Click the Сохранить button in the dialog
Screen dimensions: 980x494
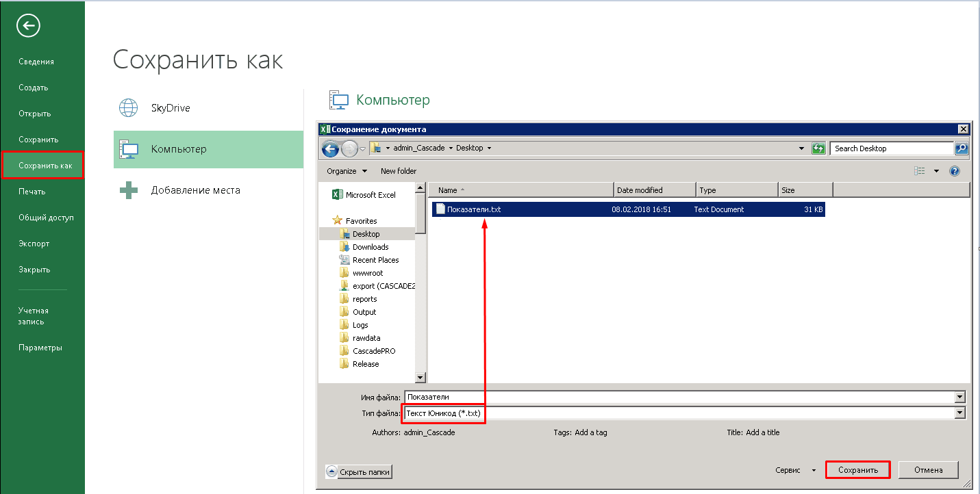click(858, 470)
